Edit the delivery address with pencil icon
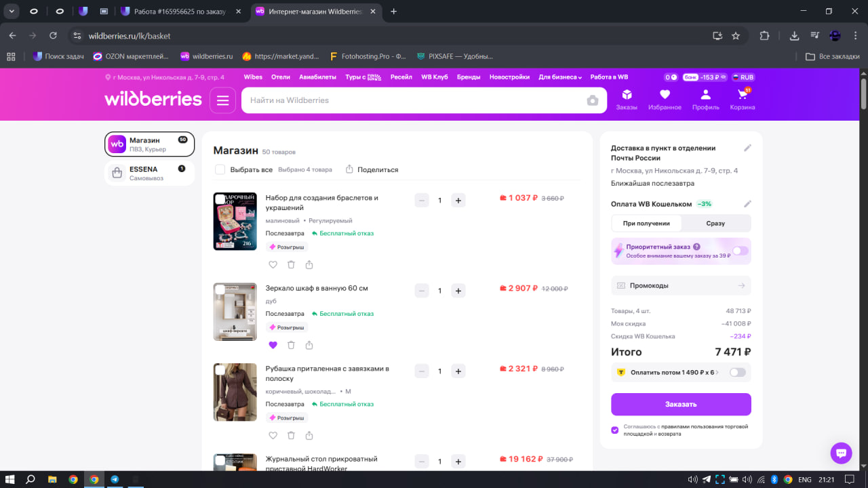The image size is (868, 488). 747,148
